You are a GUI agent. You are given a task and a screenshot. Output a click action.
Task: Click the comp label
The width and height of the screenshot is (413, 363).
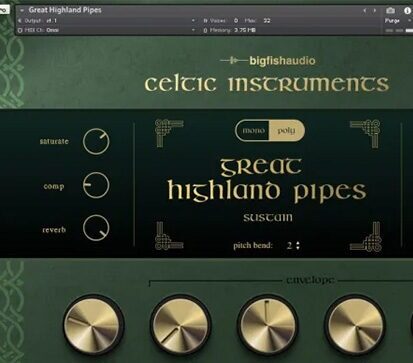pos(54,187)
